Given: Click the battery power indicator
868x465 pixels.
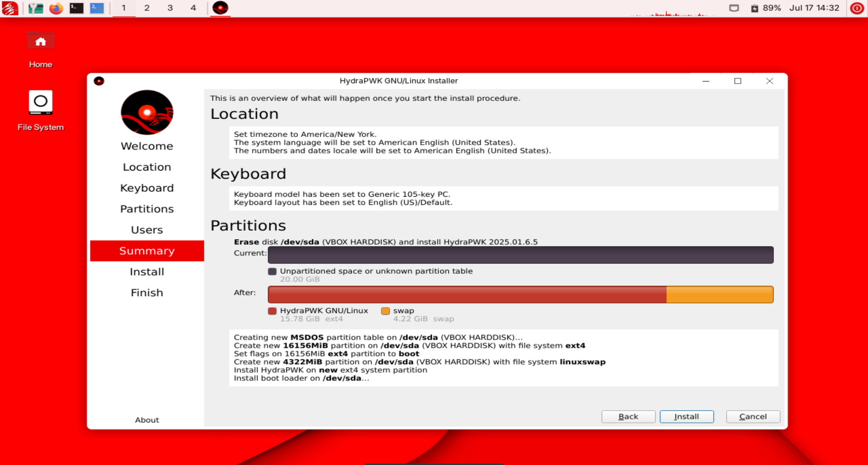Looking at the screenshot, I should coord(766,8).
